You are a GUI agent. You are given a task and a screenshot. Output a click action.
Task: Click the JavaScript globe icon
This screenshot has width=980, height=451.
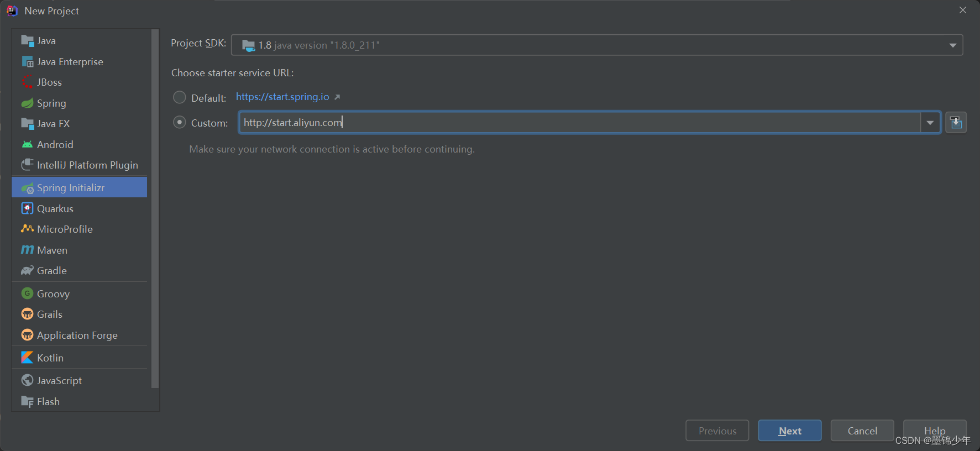pyautogui.click(x=27, y=380)
